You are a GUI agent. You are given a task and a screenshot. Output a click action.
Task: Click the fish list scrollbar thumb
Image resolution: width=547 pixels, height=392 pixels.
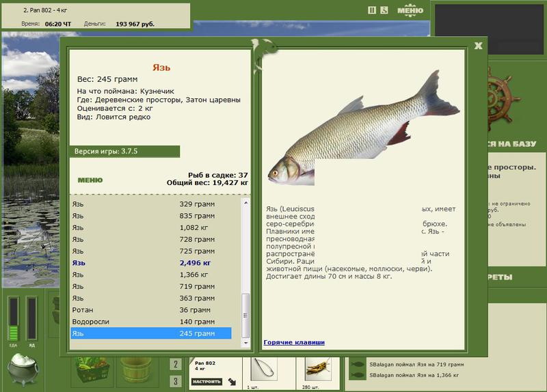click(x=245, y=316)
